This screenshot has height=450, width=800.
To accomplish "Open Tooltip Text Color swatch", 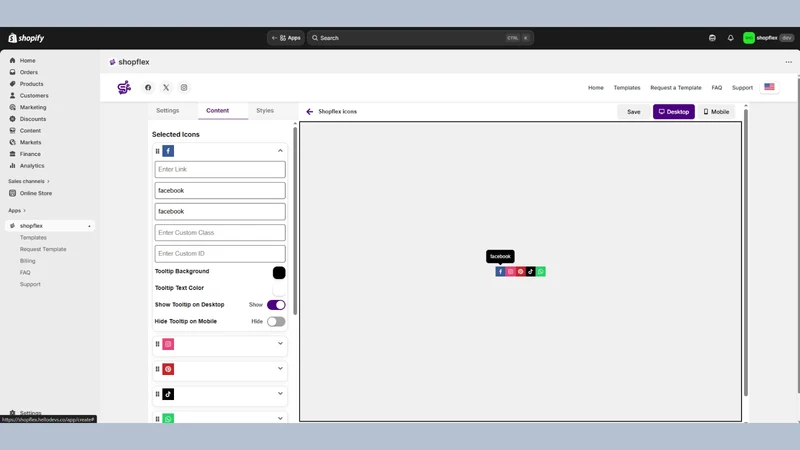I will (x=279, y=290).
